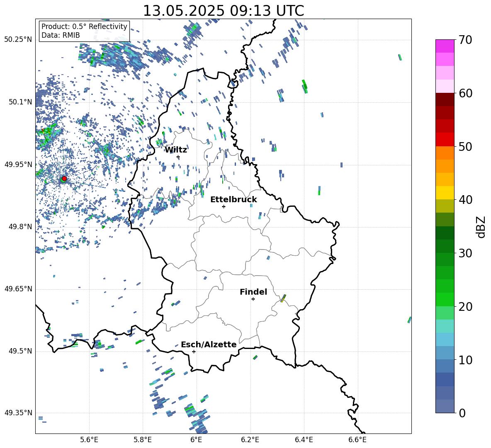Viewport: 491px width, 448px height.
Task: Click the colorbar tick label 70
Action: (465, 40)
